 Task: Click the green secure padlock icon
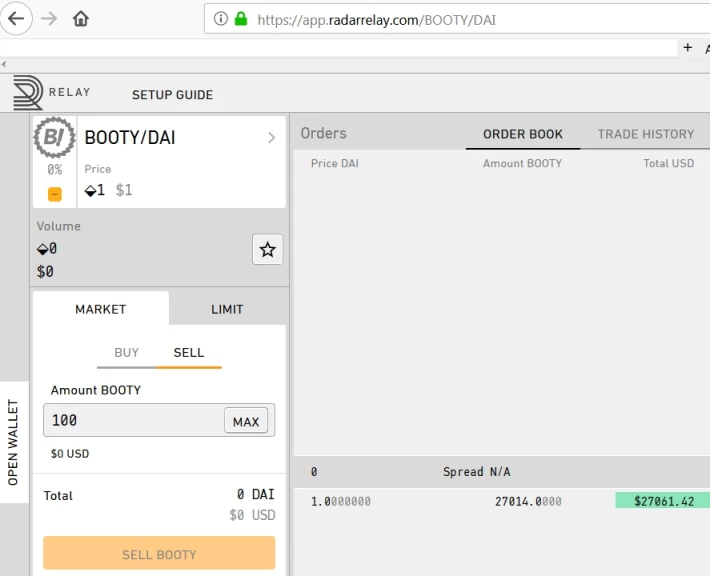(x=241, y=19)
